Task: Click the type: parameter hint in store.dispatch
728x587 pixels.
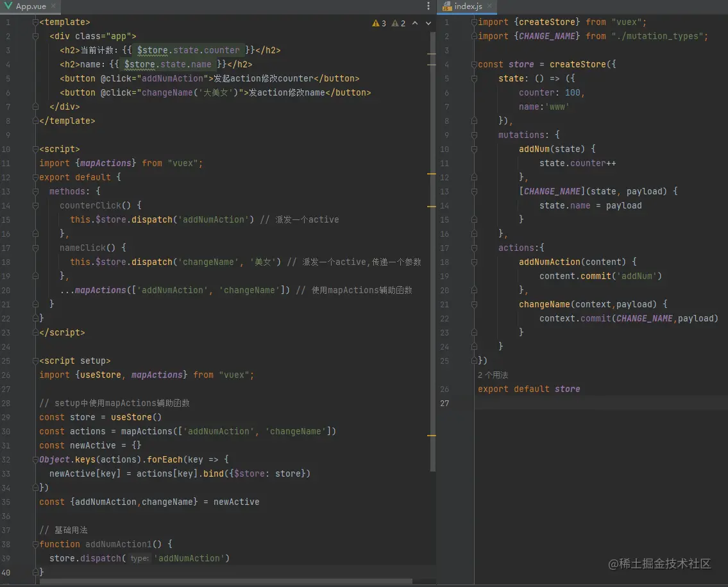Action: [x=139, y=558]
